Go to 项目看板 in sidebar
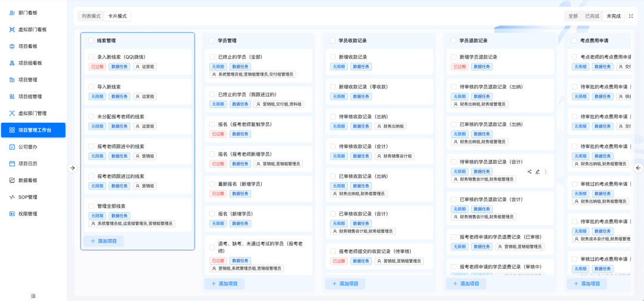 tap(33, 46)
